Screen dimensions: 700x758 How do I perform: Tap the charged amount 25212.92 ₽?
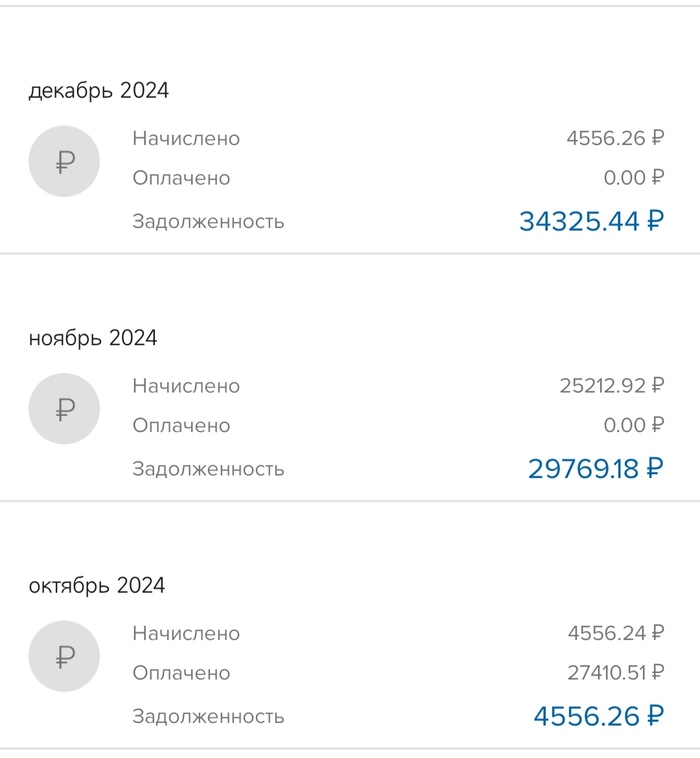(611, 386)
